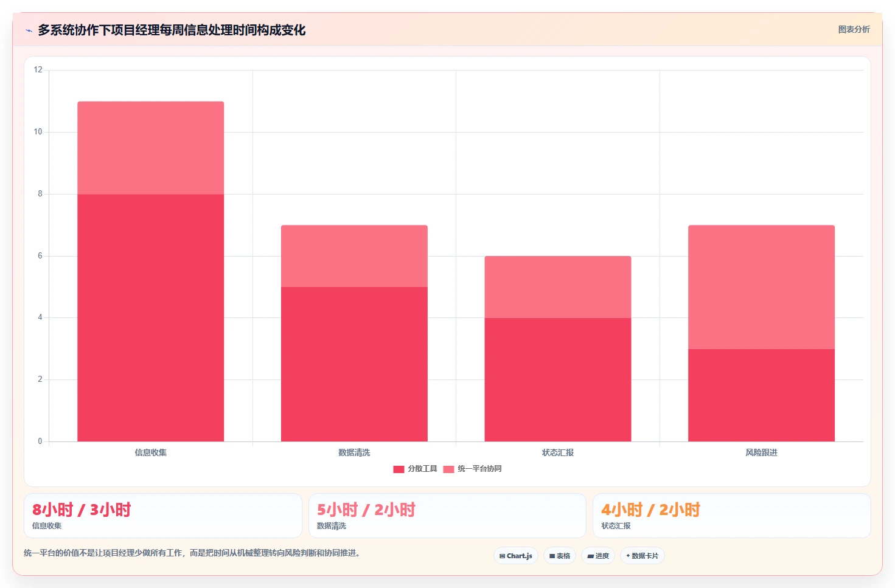Click the 信息收集 x-axis label
The image size is (895, 588).
tap(150, 452)
